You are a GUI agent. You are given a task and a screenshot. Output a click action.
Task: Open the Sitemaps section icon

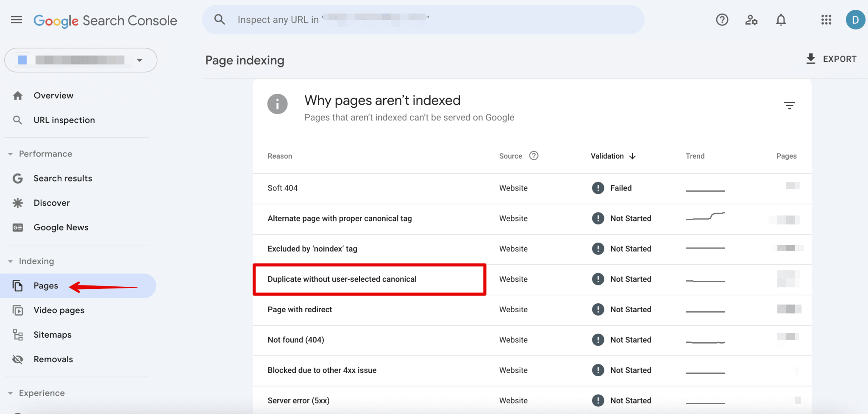[17, 334]
